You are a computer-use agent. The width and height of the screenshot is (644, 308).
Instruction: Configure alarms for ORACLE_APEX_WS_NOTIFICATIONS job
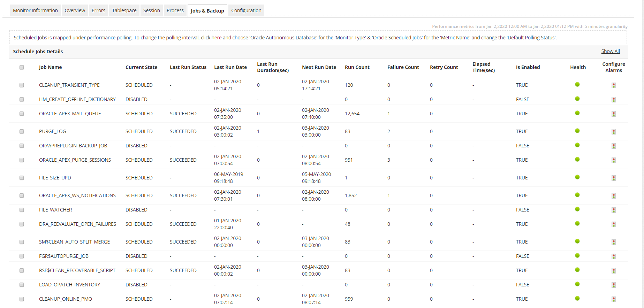pyautogui.click(x=613, y=196)
